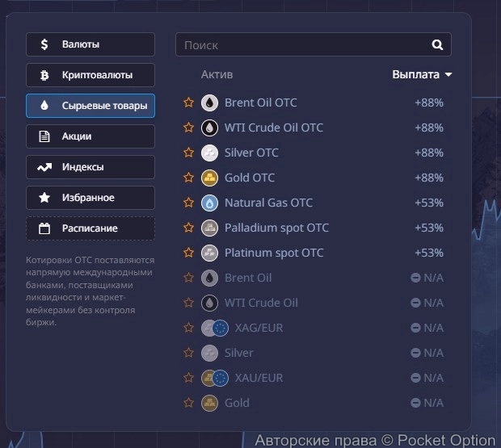Open the Валюты category tab

[90, 44]
